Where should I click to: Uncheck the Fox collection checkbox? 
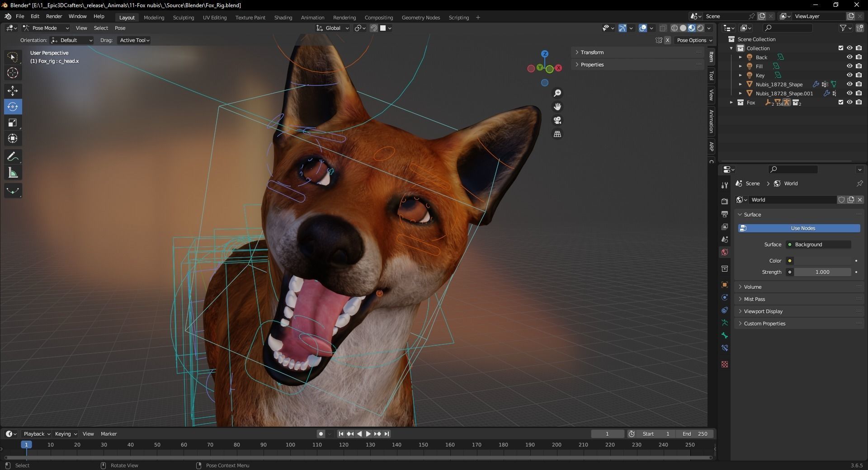coord(841,102)
